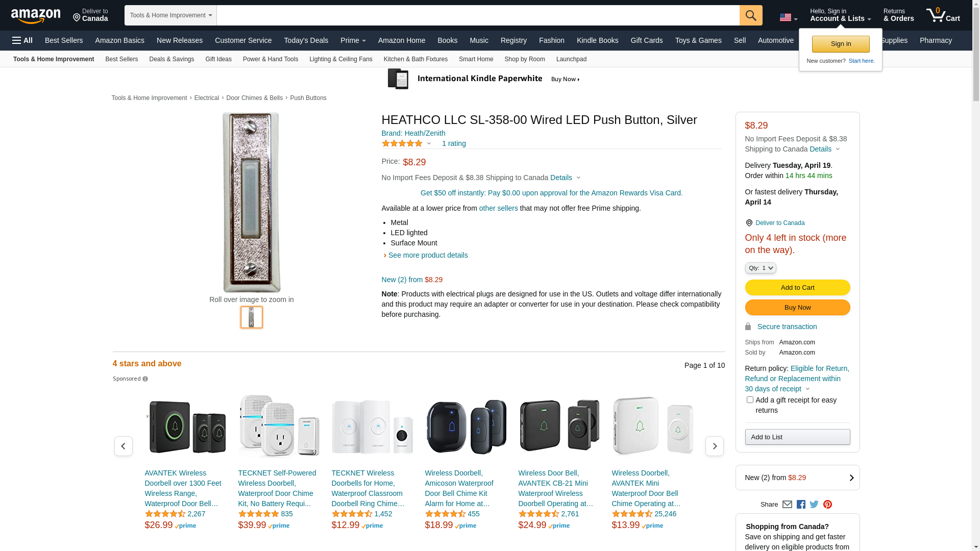Expand the star rating breakdown arrow
This screenshot has width=980, height=551.
coord(429,144)
